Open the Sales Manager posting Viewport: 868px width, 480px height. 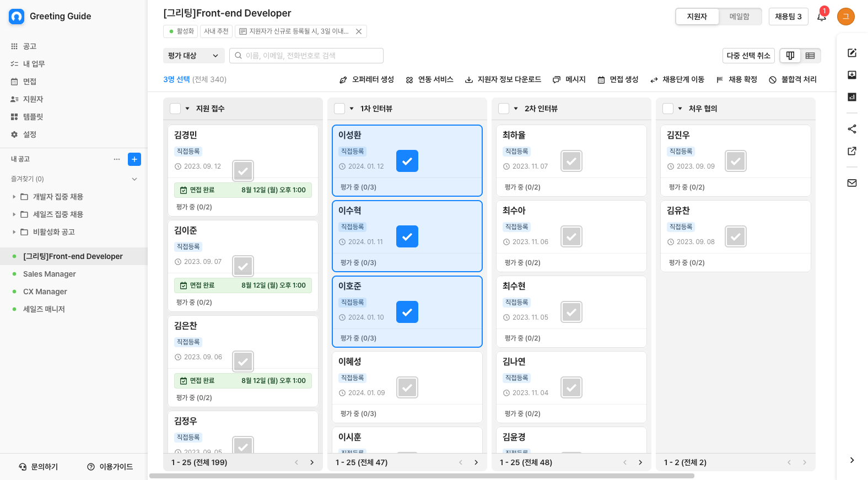[x=50, y=274]
